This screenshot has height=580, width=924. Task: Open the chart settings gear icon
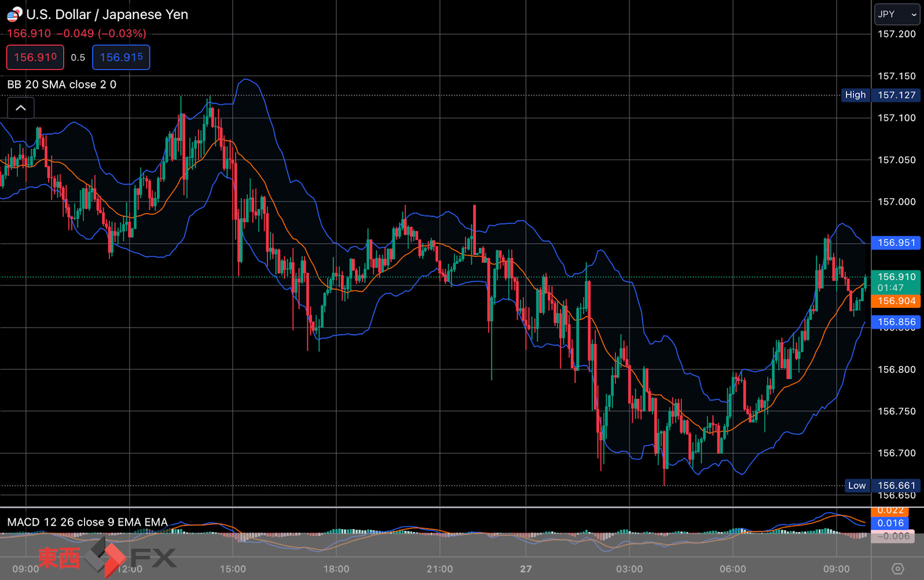[x=897, y=569]
